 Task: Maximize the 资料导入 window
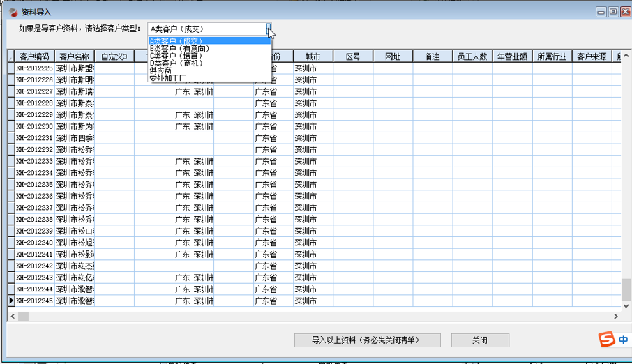[613, 12]
